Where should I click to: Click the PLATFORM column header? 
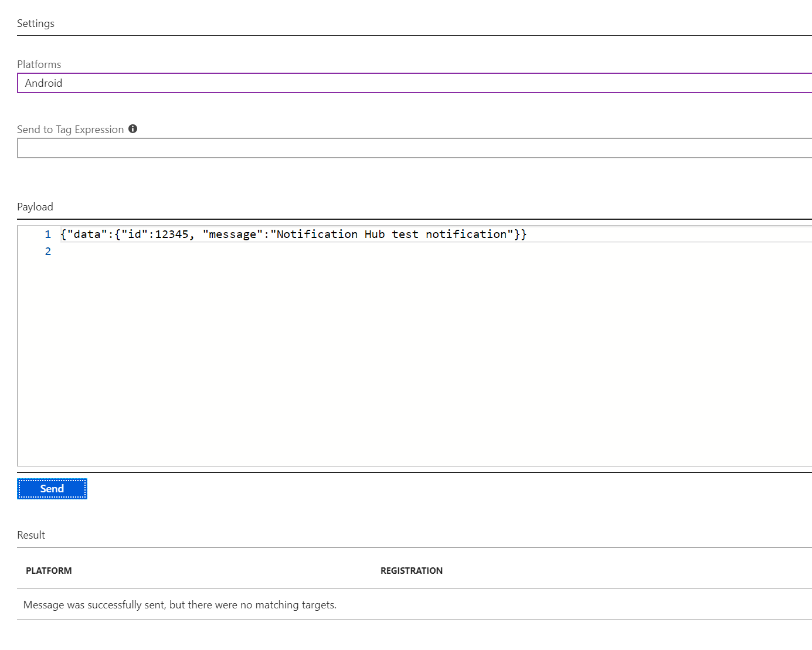tap(49, 570)
